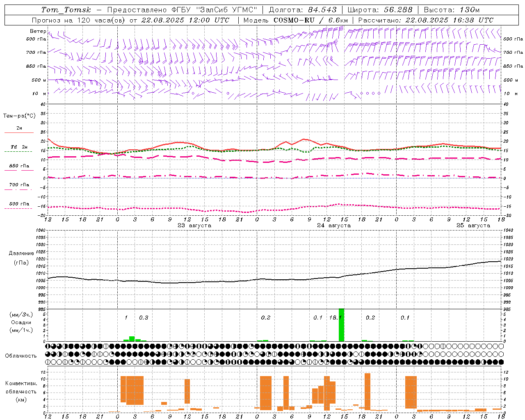
Task: Click the Конвективн. convective cloud label
Action: coord(21,384)
